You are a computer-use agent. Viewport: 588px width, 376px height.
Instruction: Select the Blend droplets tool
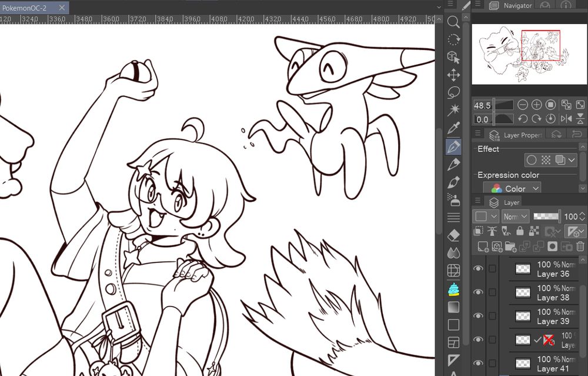453,253
